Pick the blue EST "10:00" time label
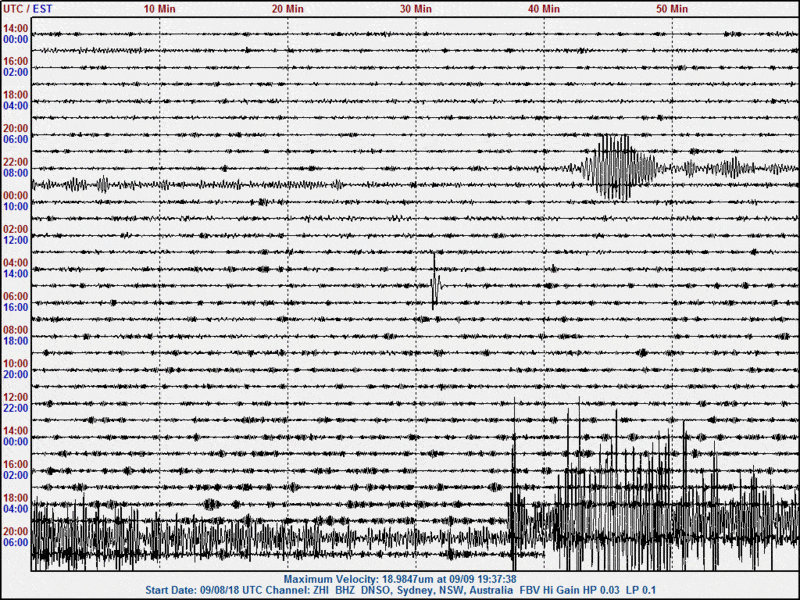800x600 pixels. [16, 207]
